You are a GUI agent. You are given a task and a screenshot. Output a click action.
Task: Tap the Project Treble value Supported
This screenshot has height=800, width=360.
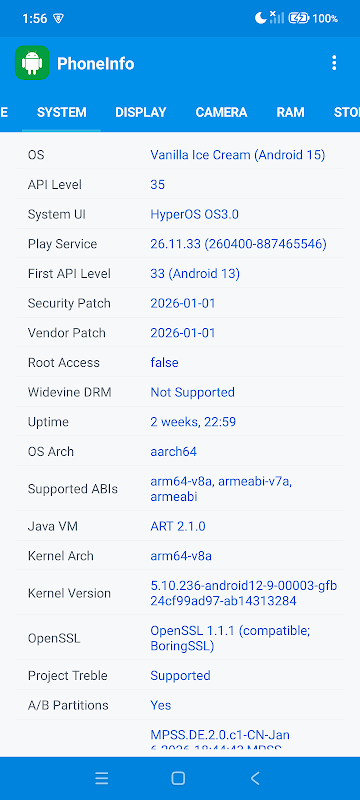click(x=180, y=676)
